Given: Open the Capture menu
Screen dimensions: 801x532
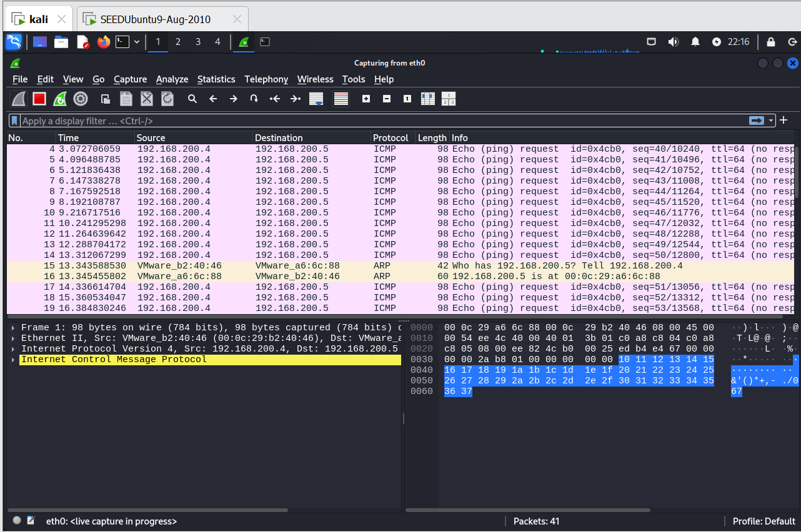Looking at the screenshot, I should [x=130, y=79].
